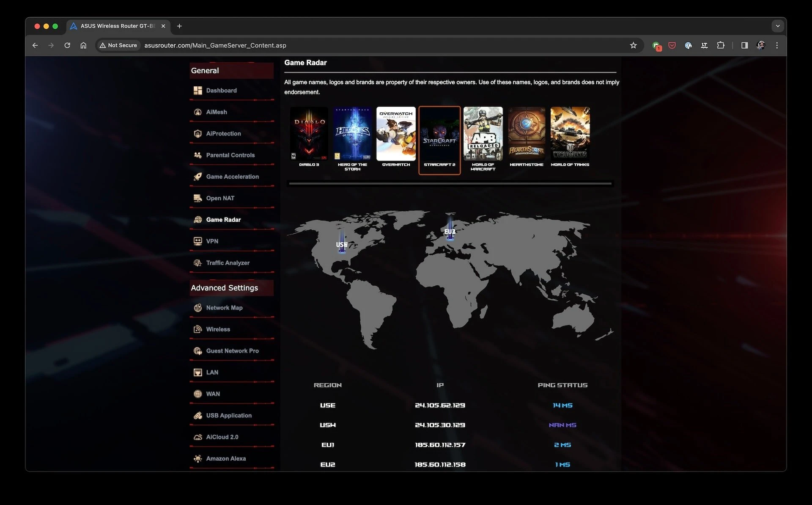
Task: Select the Overwatch game cover
Action: coord(396,134)
